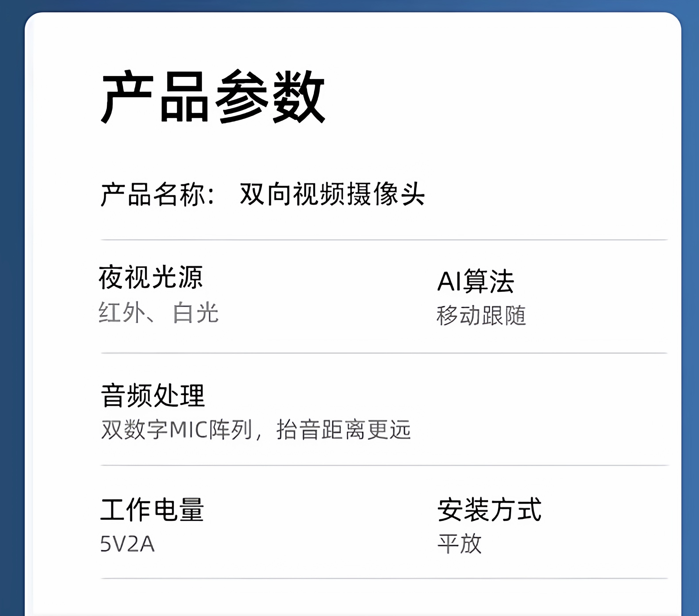Click the 双向视频摄像头 product name

[332, 194]
